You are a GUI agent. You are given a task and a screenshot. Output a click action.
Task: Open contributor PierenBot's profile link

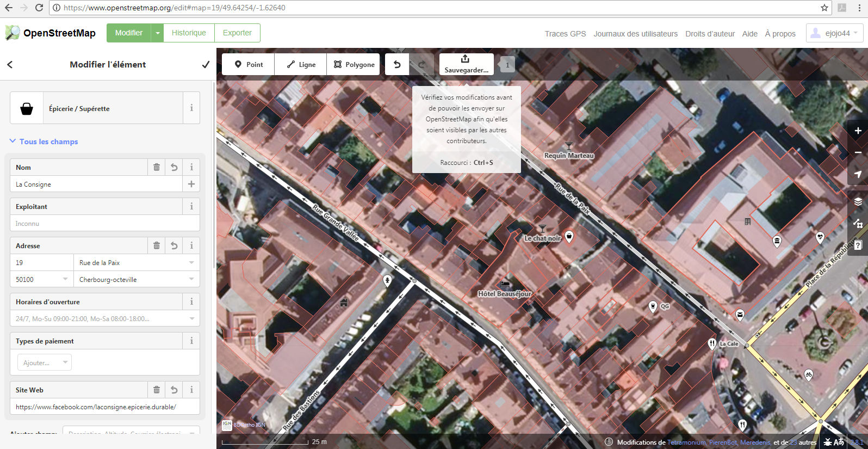(723, 442)
